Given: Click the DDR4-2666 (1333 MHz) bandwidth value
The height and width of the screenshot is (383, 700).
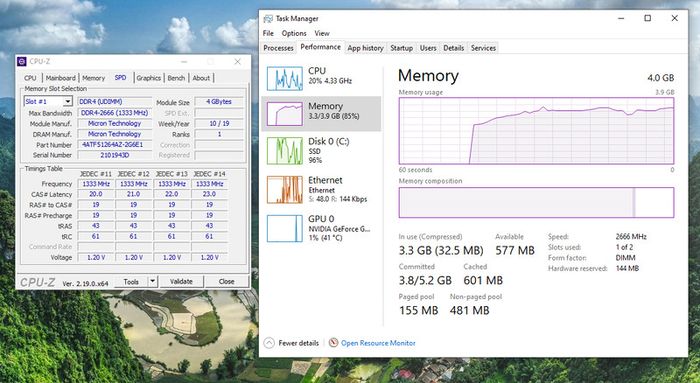Looking at the screenshot, I should [x=115, y=113].
